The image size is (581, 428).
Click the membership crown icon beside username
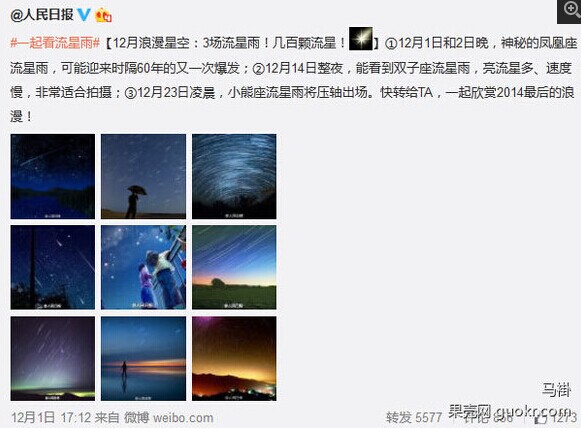[x=103, y=16]
